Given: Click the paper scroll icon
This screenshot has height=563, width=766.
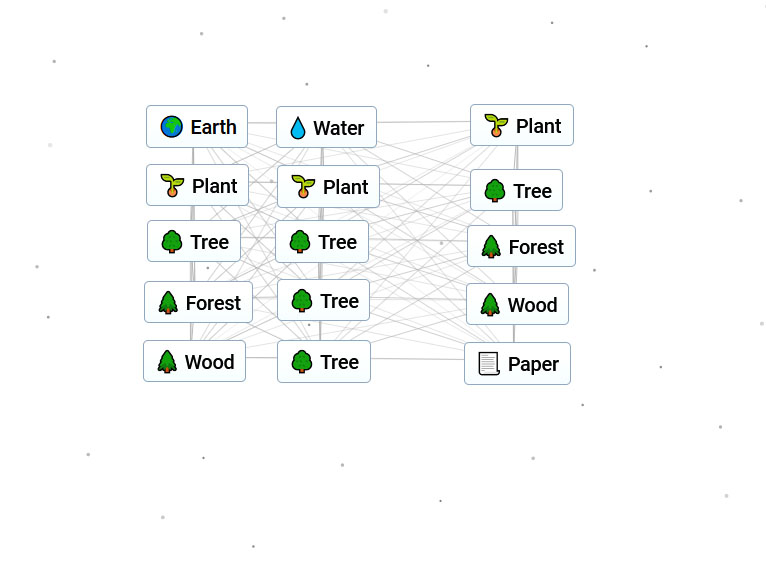Looking at the screenshot, I should 488,364.
